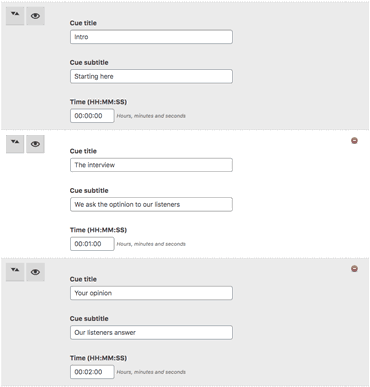370x387 pixels.
Task: Toggle the eye icon for Your opinion cue
Action: point(35,272)
